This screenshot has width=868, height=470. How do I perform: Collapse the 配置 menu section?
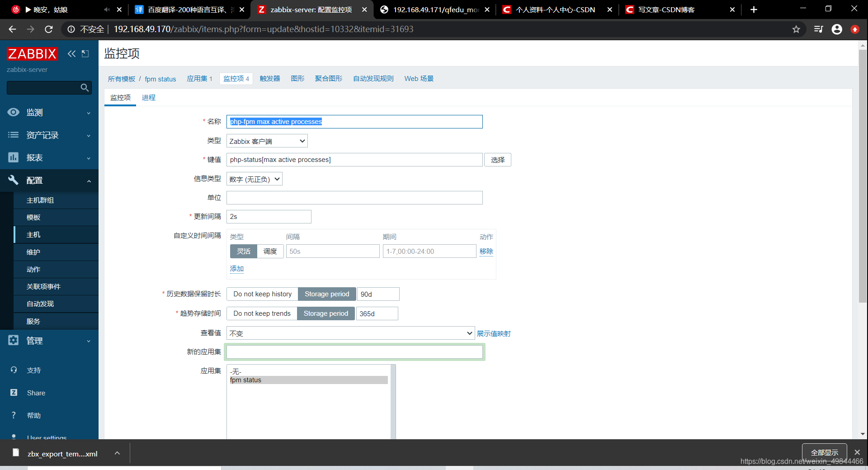(89, 180)
